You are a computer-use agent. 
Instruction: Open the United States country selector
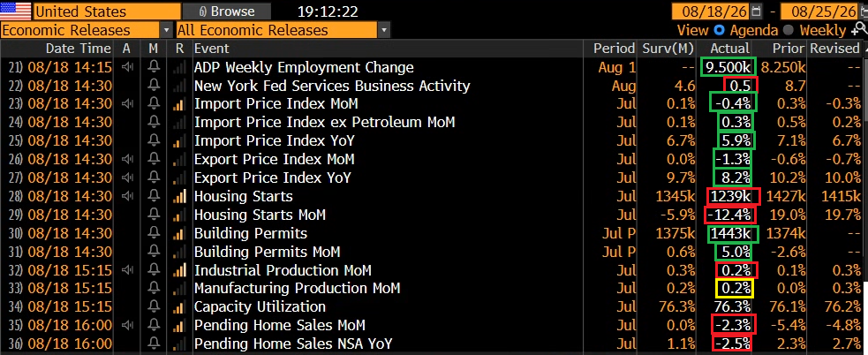coord(107,11)
